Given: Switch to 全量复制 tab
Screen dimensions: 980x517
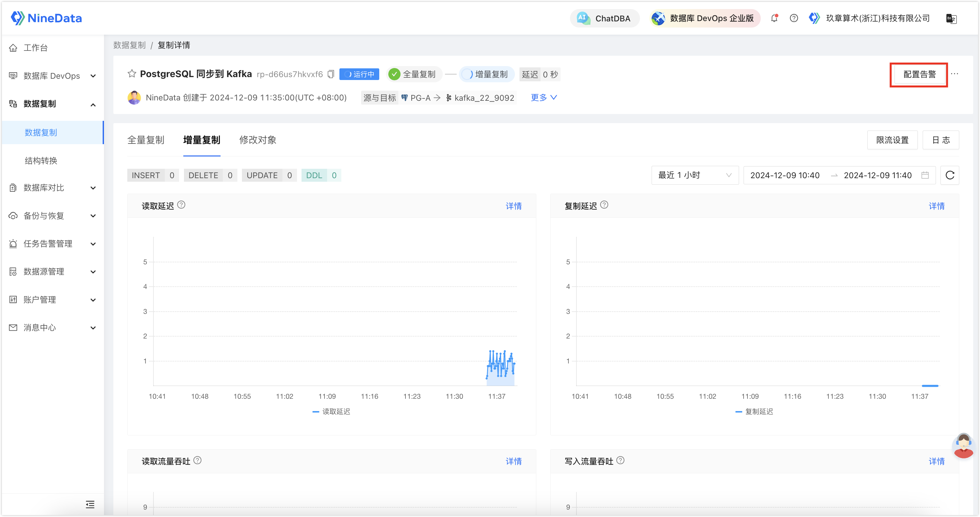Looking at the screenshot, I should point(146,140).
